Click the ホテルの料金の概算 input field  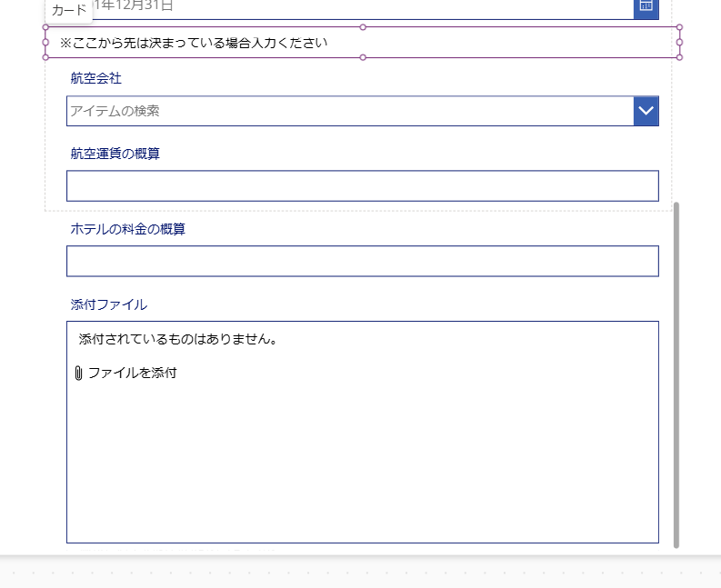363,261
